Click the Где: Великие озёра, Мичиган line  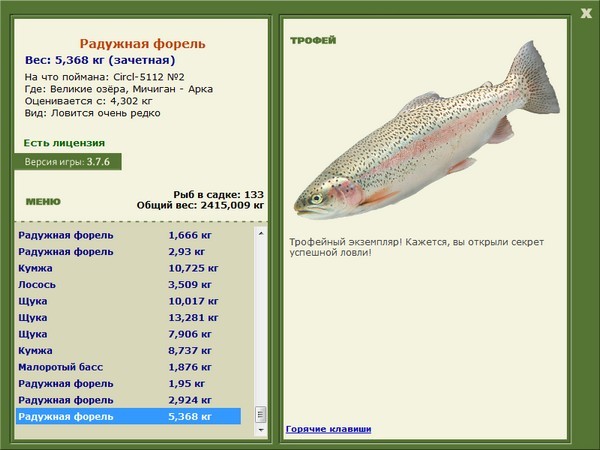tap(119, 89)
